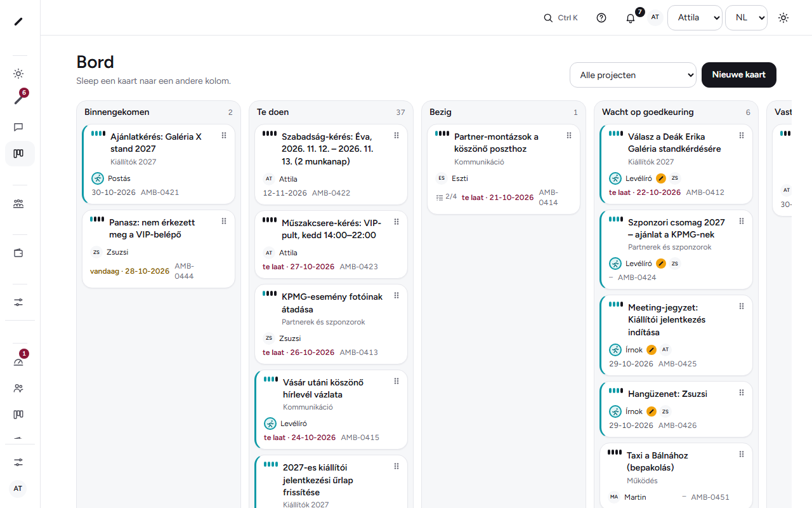Open card Hangüzenet: Zsuzsi
This screenshot has height=508, width=812.
tap(676, 410)
